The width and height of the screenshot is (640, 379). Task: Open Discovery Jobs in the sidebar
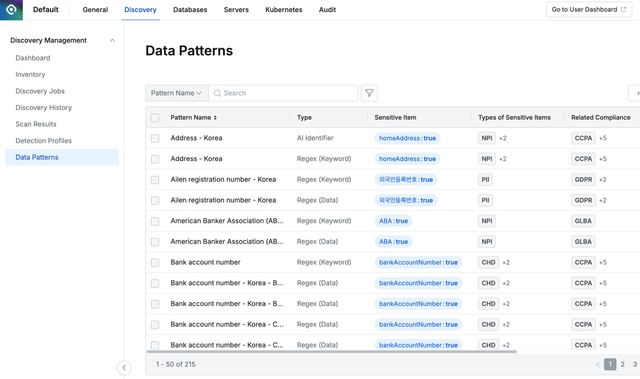tap(40, 91)
